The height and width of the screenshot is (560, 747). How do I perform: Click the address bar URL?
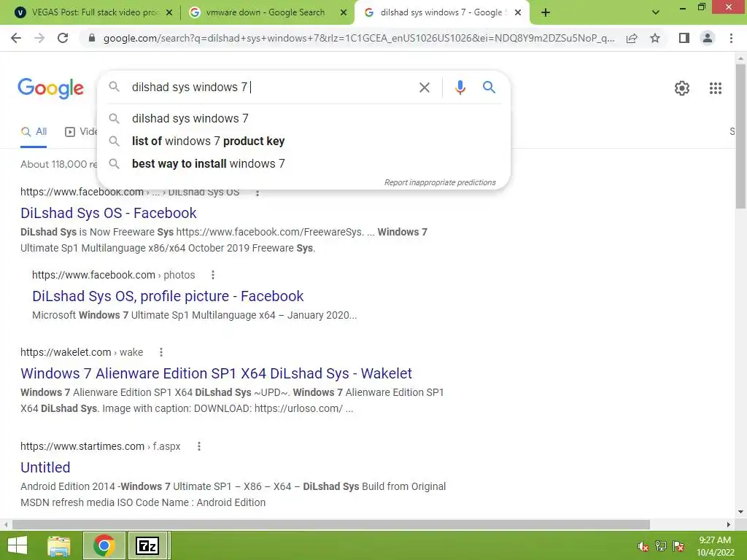358,38
